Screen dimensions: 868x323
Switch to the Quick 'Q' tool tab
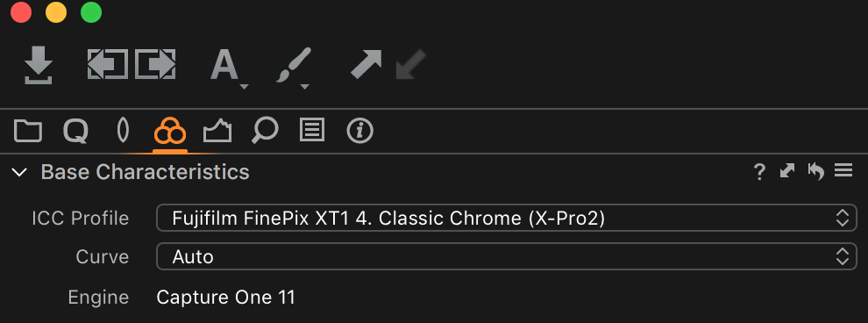(x=75, y=132)
